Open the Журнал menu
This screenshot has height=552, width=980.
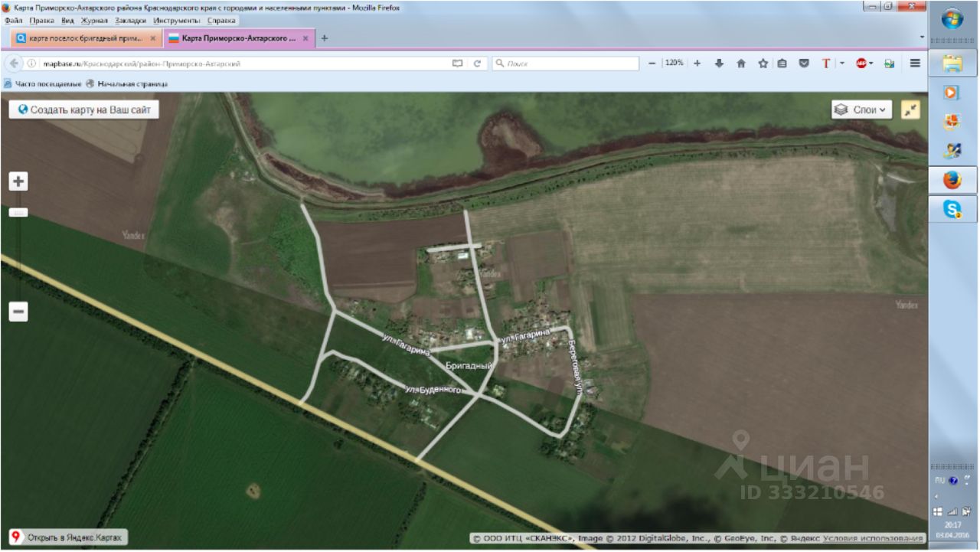coord(95,21)
